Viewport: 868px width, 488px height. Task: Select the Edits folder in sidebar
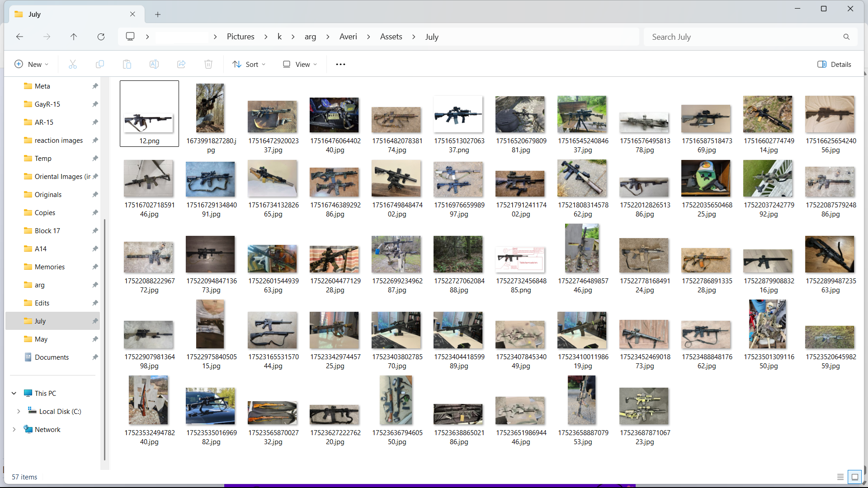tap(42, 303)
